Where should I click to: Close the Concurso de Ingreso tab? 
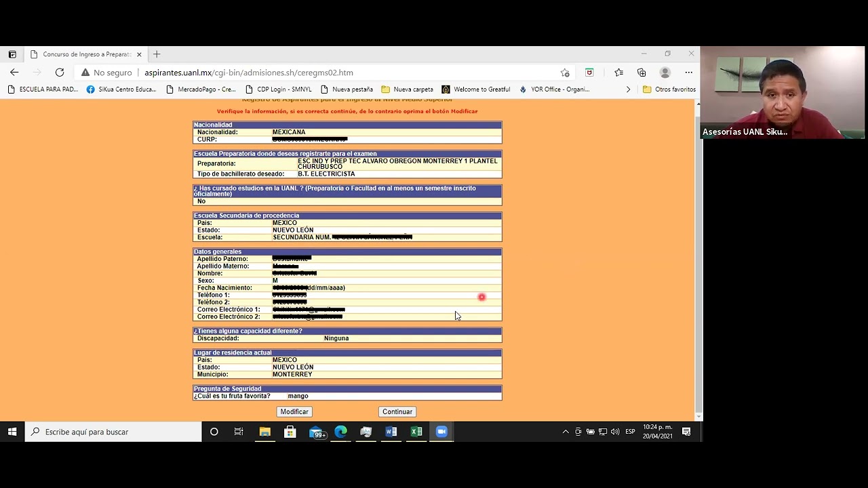[139, 54]
